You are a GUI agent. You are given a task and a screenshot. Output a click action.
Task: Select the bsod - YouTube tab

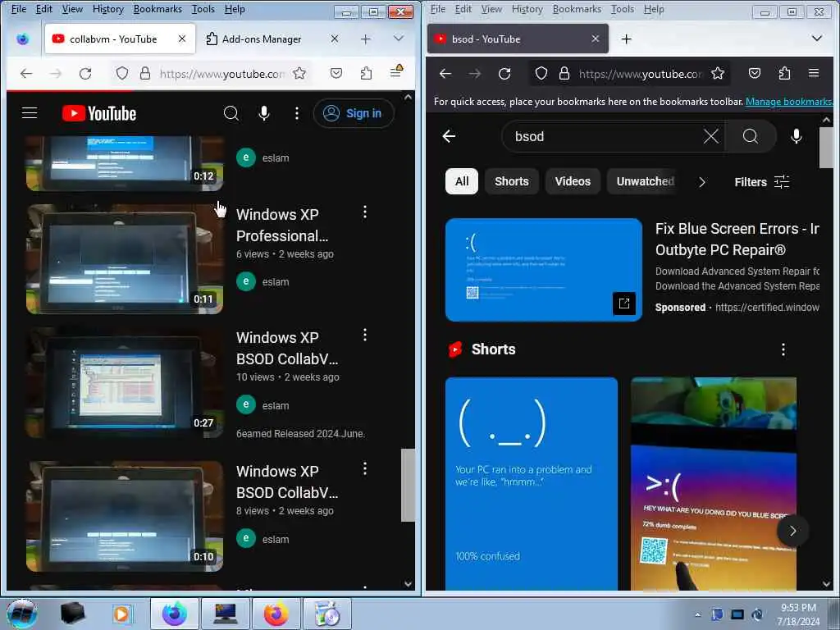(x=518, y=39)
